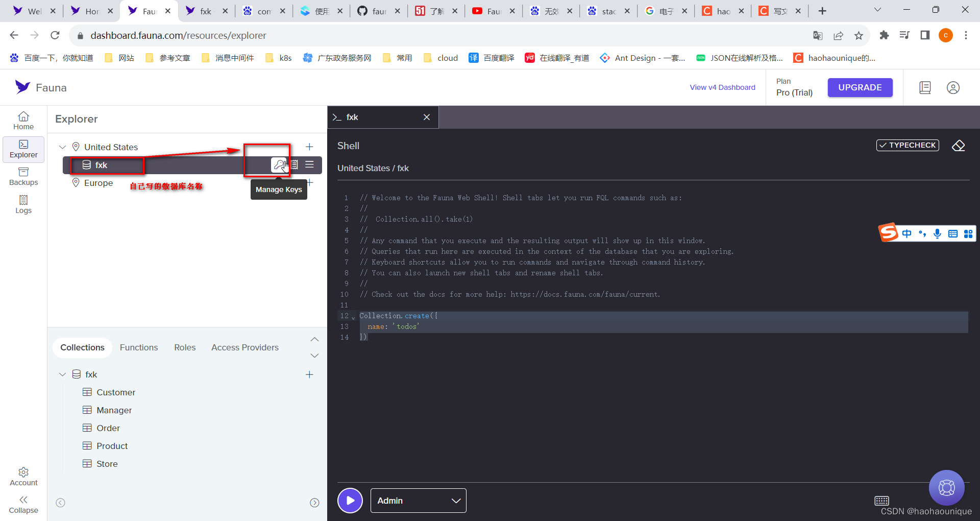Open Chrome three-dot menu
The width and height of the screenshot is (980, 521).
(x=966, y=35)
